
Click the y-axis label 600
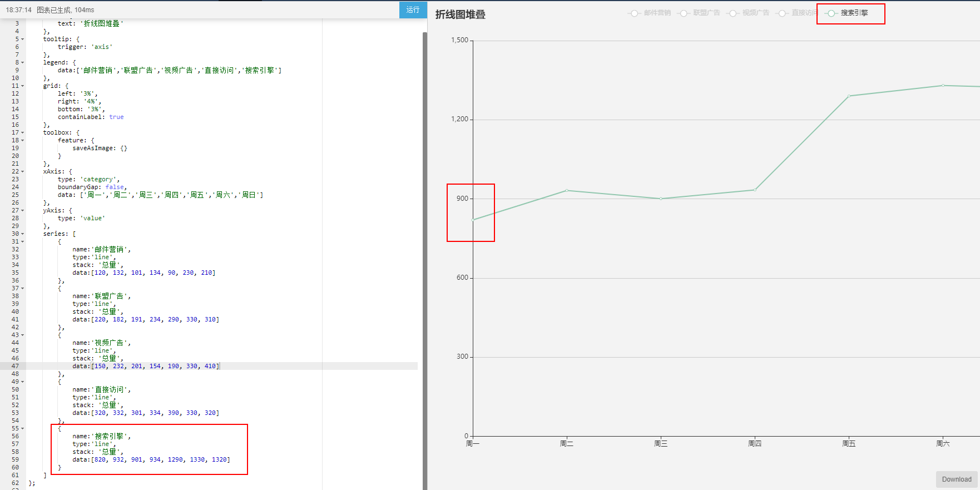[x=462, y=278]
